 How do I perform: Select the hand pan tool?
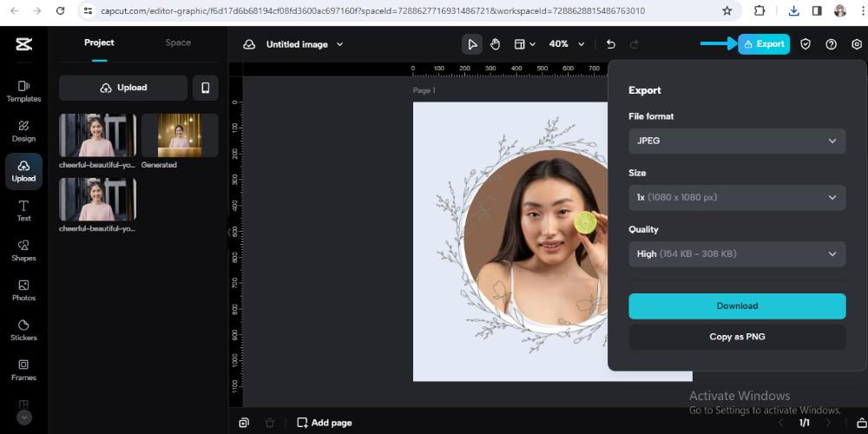click(495, 44)
